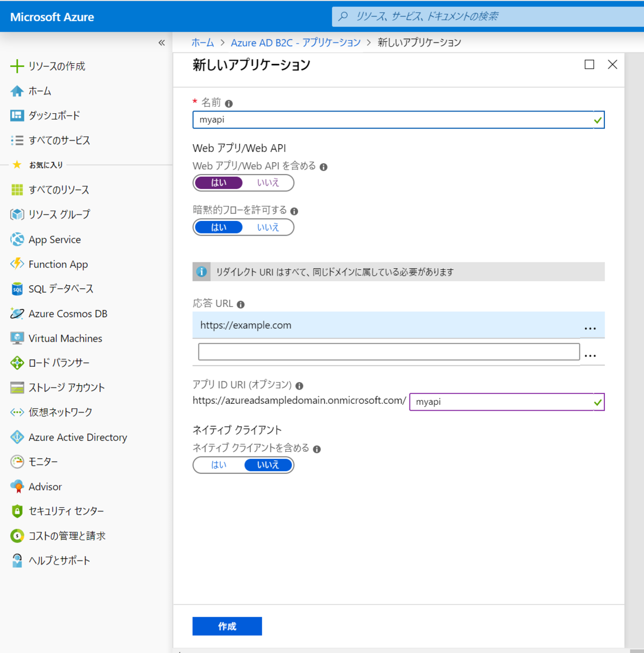Click the Advisor icon
Screen dimensions: 644x653
click(x=17, y=486)
